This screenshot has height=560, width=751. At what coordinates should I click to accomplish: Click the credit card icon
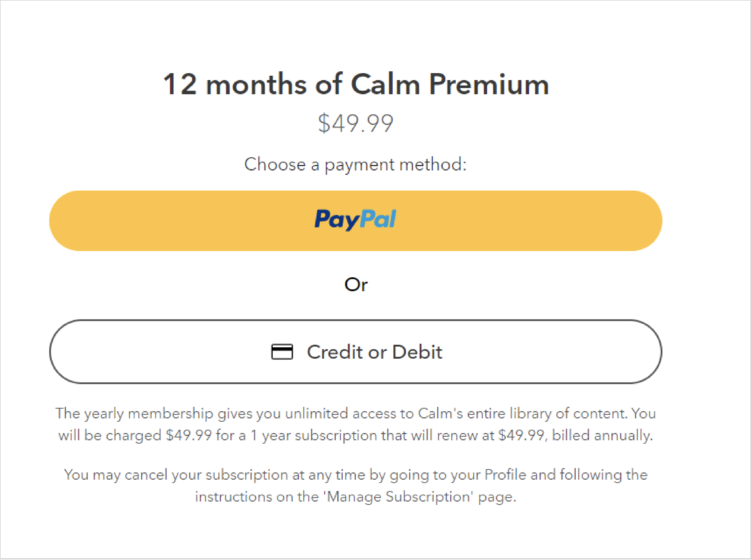tap(282, 351)
